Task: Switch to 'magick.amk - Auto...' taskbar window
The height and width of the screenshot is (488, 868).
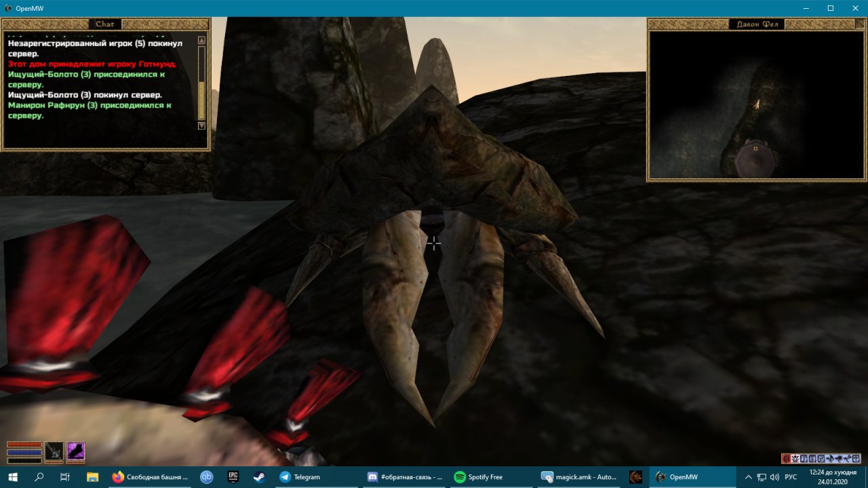Action: coord(578,477)
